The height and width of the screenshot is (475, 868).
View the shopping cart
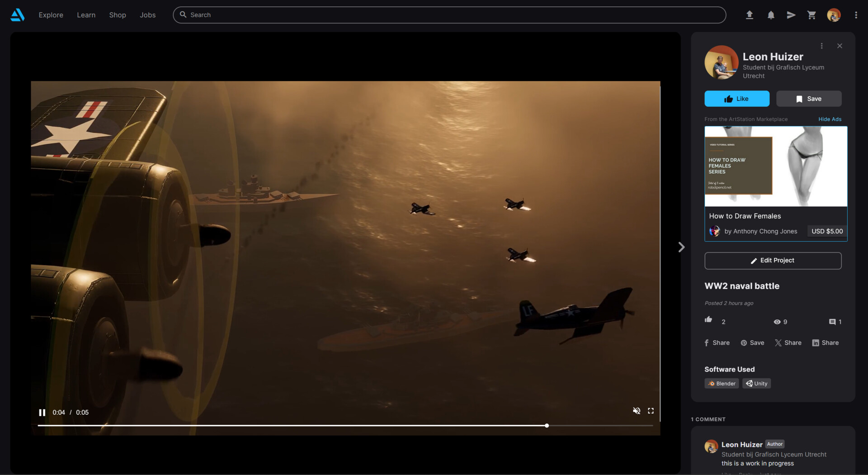(x=811, y=15)
